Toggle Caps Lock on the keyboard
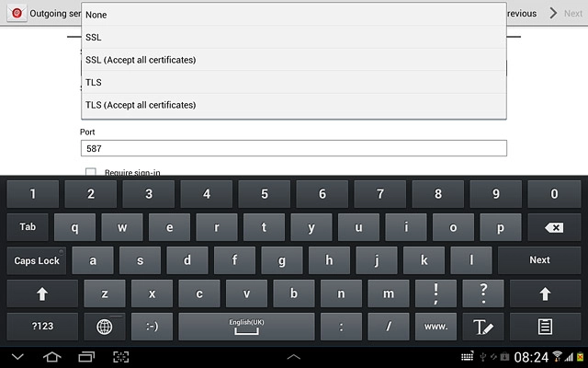 (37, 260)
